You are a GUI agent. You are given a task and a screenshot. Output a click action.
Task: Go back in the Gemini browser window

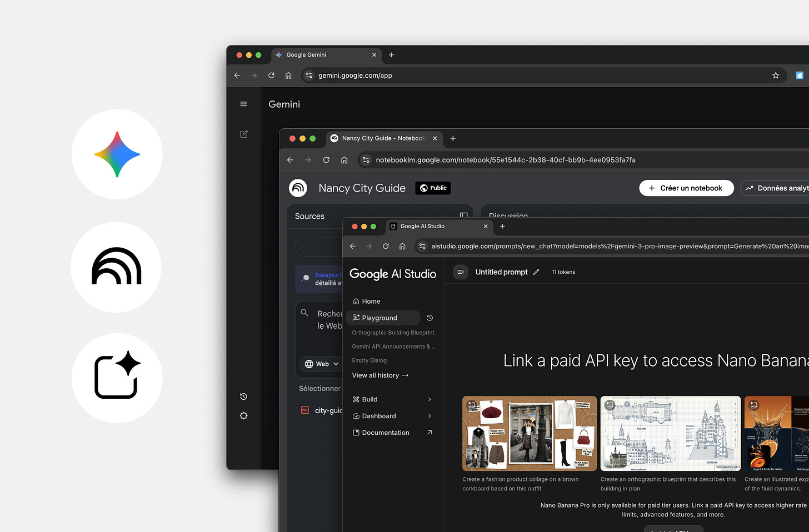pos(237,76)
